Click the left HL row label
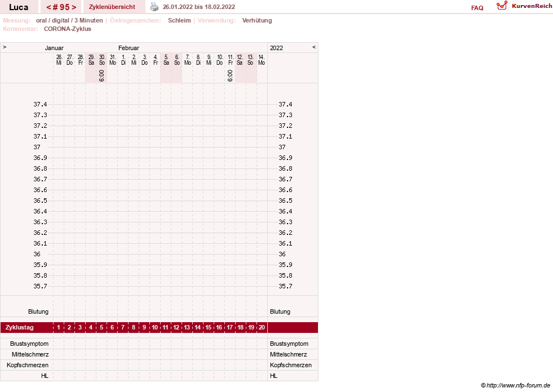This screenshot has height=392, width=553. pyautogui.click(x=45, y=376)
